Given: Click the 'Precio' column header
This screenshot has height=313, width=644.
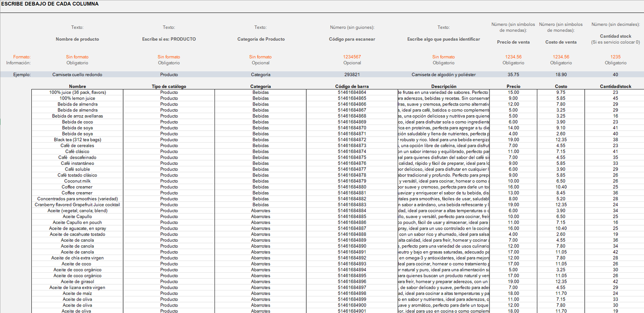Looking at the screenshot, I should click(x=513, y=86).
